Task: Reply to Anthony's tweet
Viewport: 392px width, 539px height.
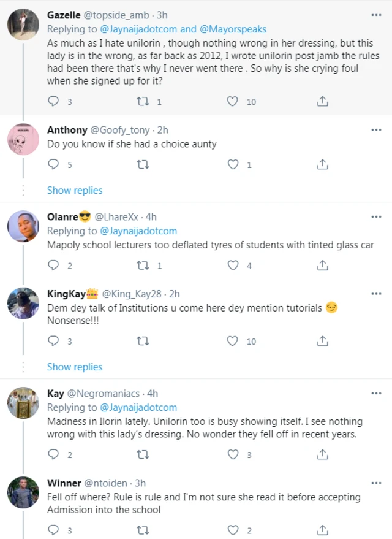Action: pyautogui.click(x=54, y=164)
